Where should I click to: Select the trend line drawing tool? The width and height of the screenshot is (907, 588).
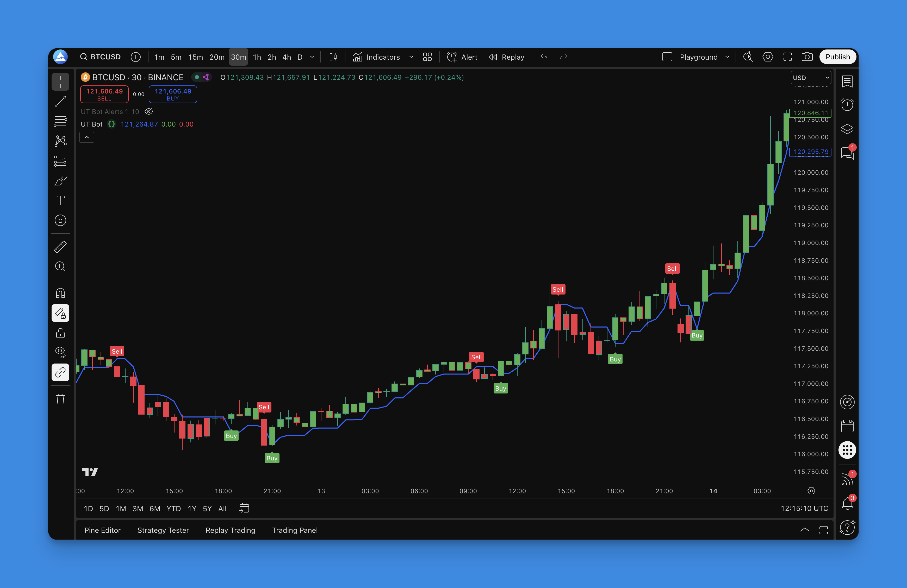click(x=60, y=101)
